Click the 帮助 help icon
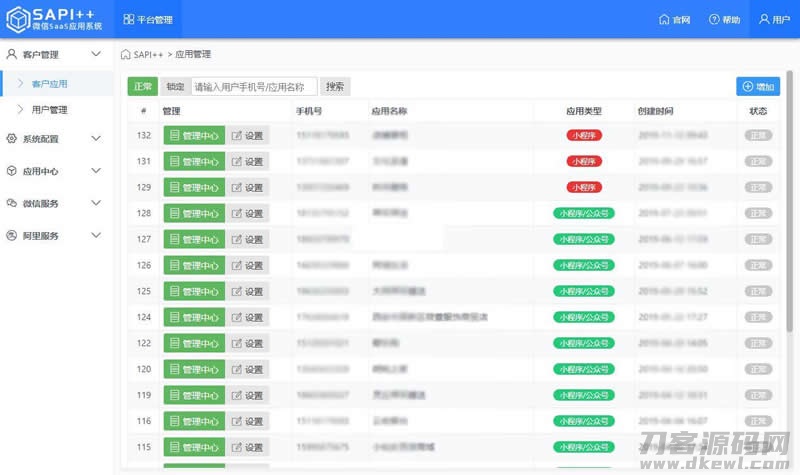This screenshot has width=800, height=475. (714, 20)
